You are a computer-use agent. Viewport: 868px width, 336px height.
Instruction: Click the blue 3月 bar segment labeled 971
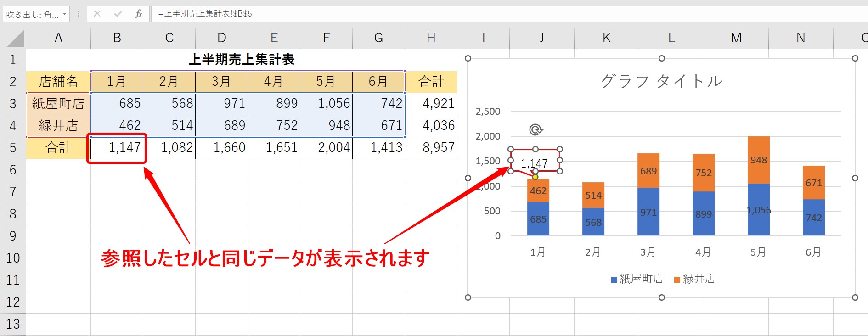coord(648,212)
